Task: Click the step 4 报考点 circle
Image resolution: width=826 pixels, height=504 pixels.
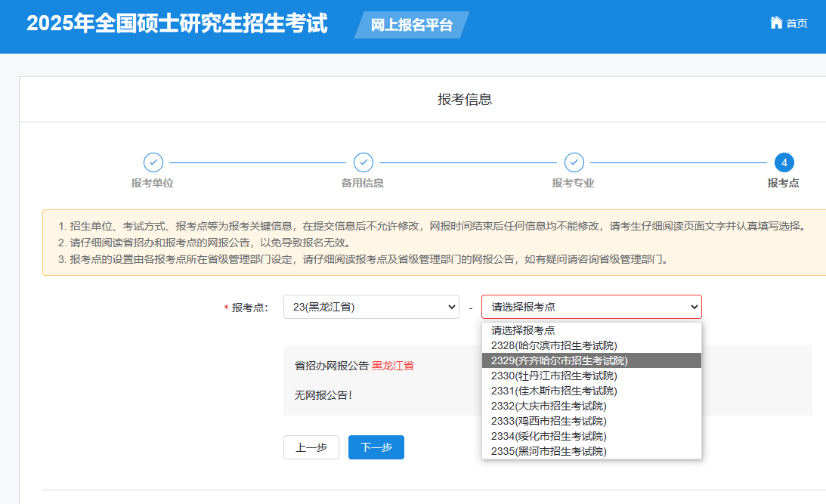Action: point(784,162)
